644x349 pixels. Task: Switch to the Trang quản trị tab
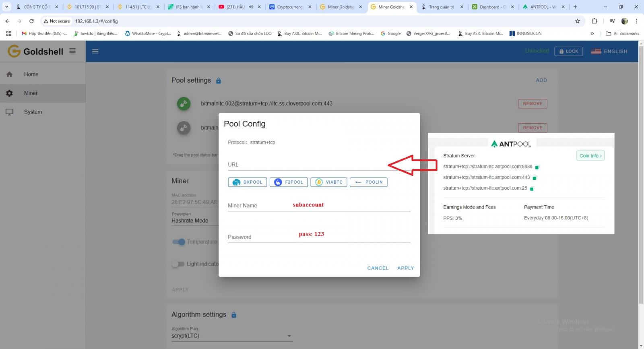pos(443,7)
